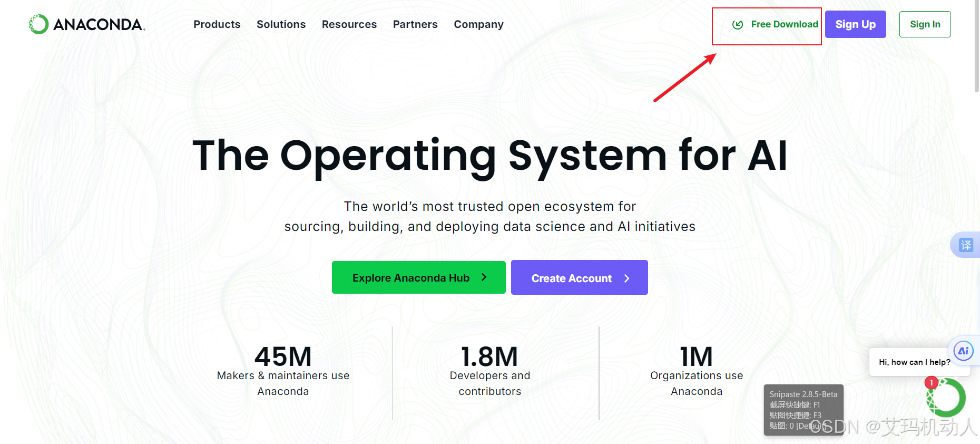Image resolution: width=980 pixels, height=444 pixels.
Task: Click Explore Anaconda Hub button
Action: pos(418,277)
